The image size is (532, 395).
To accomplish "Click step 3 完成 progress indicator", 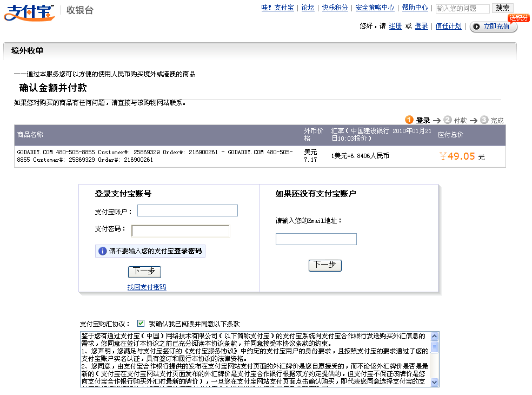I will (x=491, y=120).
